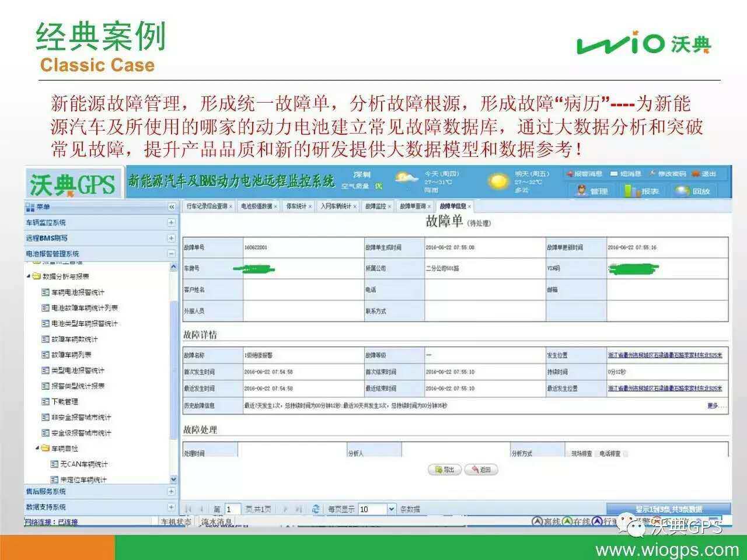The height and width of the screenshot is (560, 747).
Task: Open 故障车辆列表 in the tree
Action: [x=72, y=355]
